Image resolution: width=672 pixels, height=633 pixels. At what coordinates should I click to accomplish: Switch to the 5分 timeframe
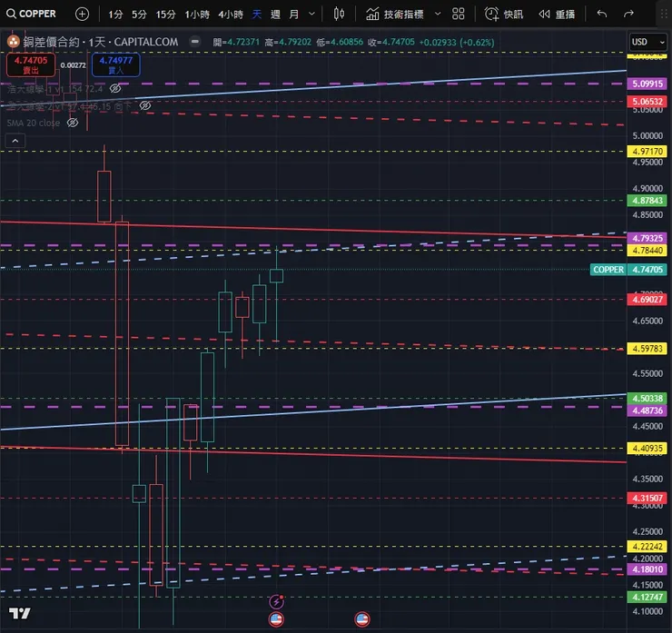[x=139, y=15]
